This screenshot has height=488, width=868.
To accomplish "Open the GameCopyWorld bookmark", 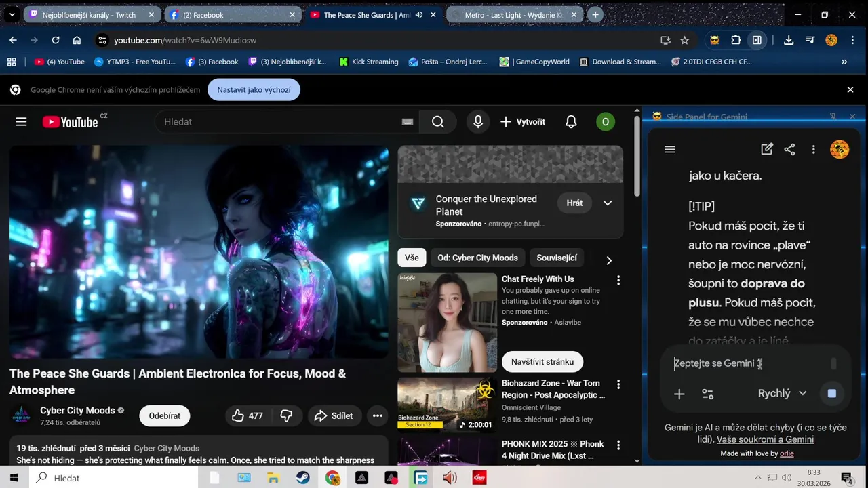I will pyautogui.click(x=534, y=62).
